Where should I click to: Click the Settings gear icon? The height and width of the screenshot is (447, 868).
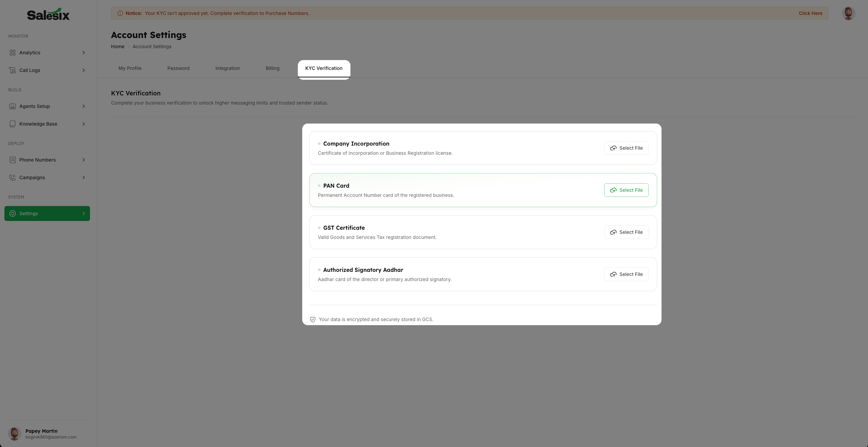pos(13,213)
